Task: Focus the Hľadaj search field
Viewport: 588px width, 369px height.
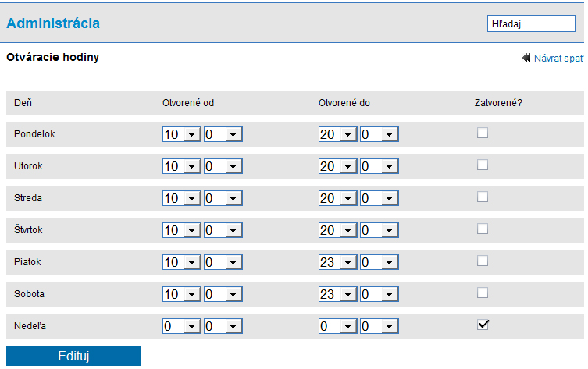Action: [x=531, y=23]
